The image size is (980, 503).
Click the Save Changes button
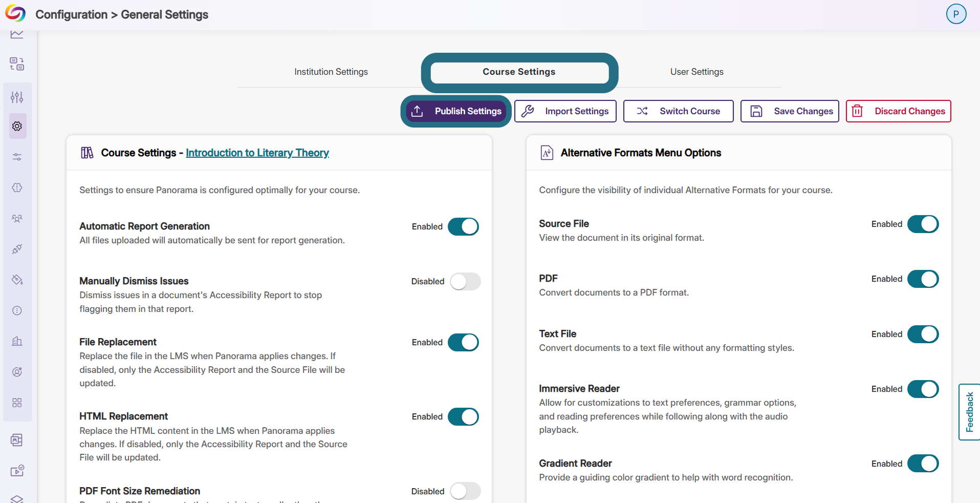coord(790,111)
